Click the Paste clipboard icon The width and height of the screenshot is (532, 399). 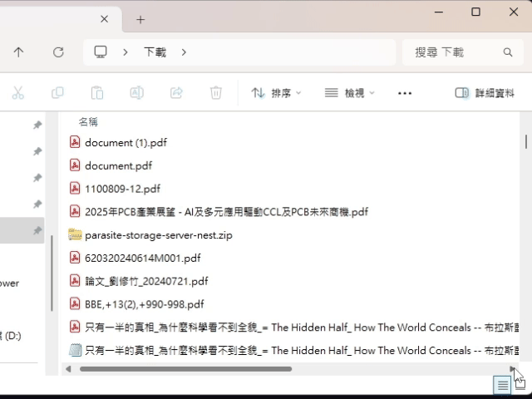tap(97, 93)
